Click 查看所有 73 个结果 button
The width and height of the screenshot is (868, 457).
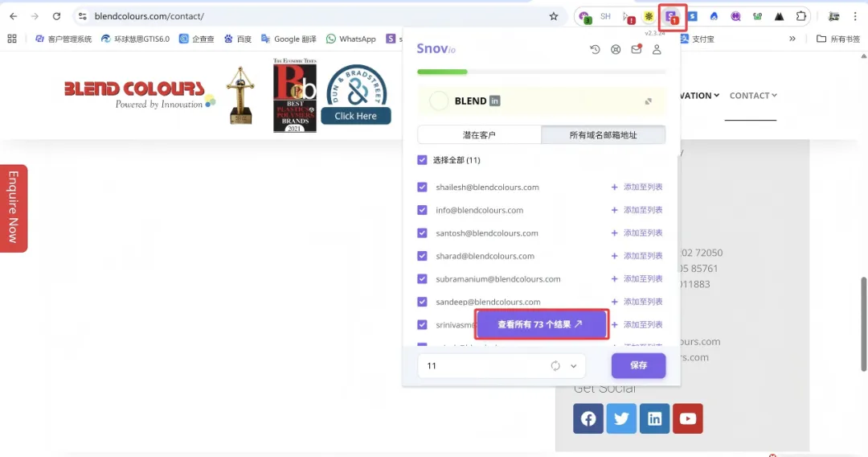coord(542,324)
